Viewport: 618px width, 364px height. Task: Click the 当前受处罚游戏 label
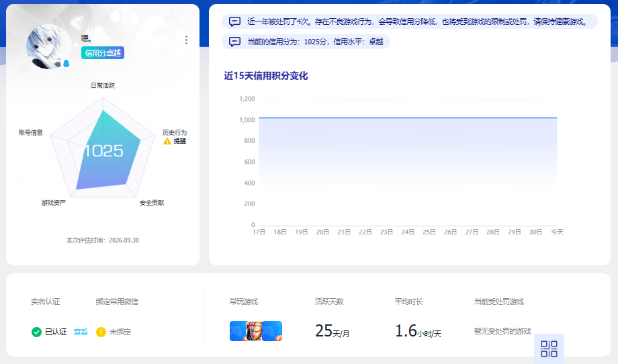499,302
